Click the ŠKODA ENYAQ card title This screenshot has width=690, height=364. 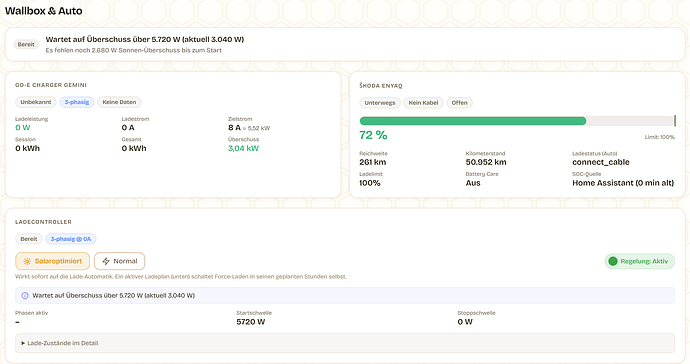tap(381, 85)
